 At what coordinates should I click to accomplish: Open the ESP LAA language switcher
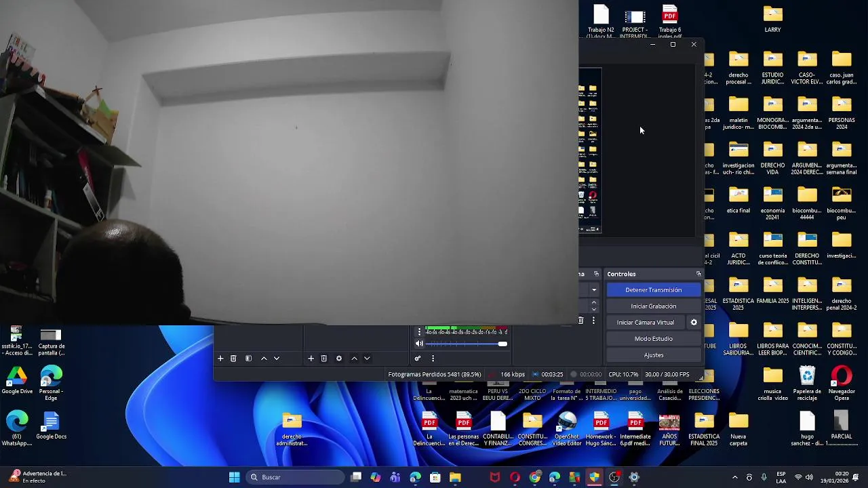click(x=781, y=477)
